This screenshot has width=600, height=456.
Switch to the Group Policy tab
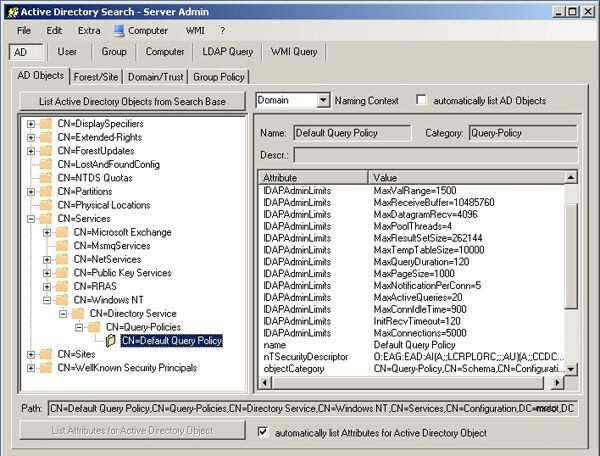tap(218, 76)
